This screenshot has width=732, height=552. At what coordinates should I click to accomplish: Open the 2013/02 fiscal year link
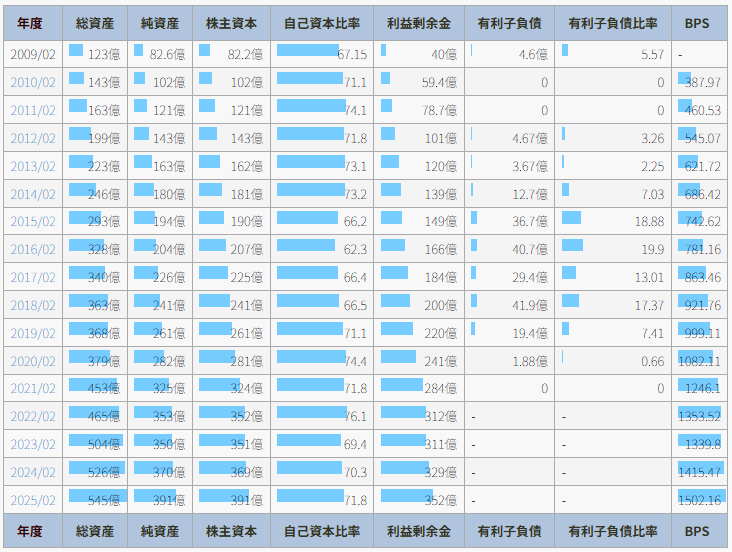32,166
